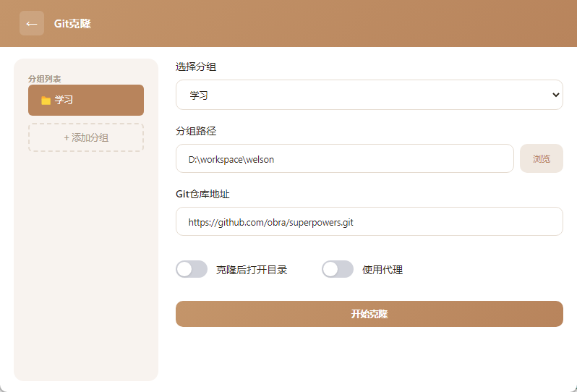Expand the group select using its chevron arrow
Viewport: 577px width, 392px height.
[555, 95]
